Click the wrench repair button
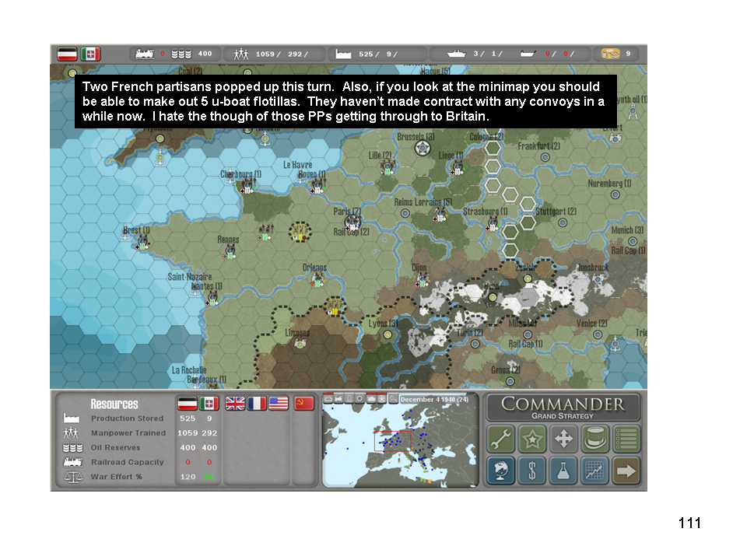This screenshot has height=560, width=747. [502, 439]
